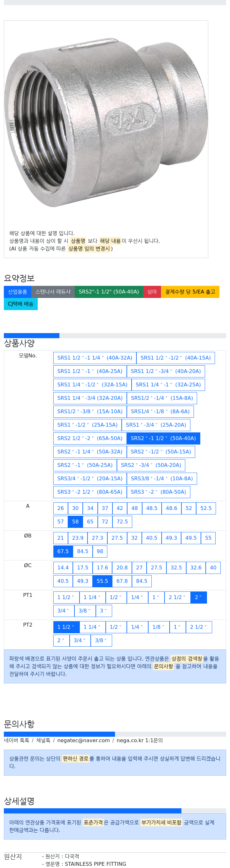Pick ØC value 14.4

pyautogui.click(x=63, y=567)
